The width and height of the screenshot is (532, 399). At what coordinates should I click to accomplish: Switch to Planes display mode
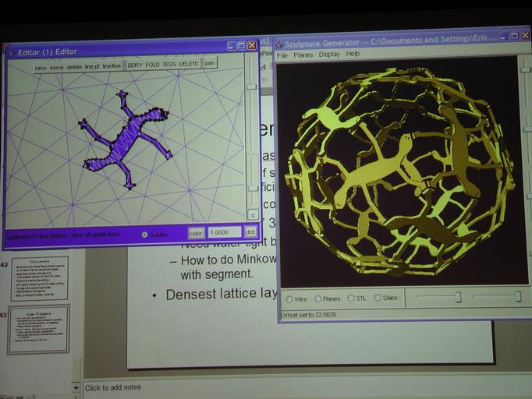pyautogui.click(x=317, y=298)
